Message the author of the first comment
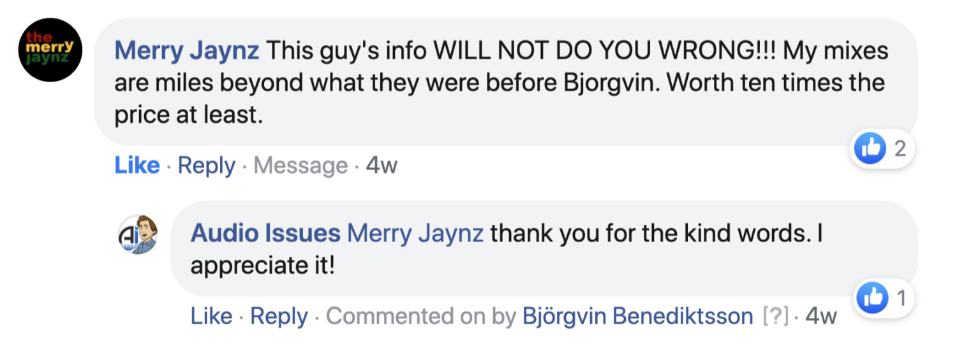The height and width of the screenshot is (346, 980). tap(301, 166)
